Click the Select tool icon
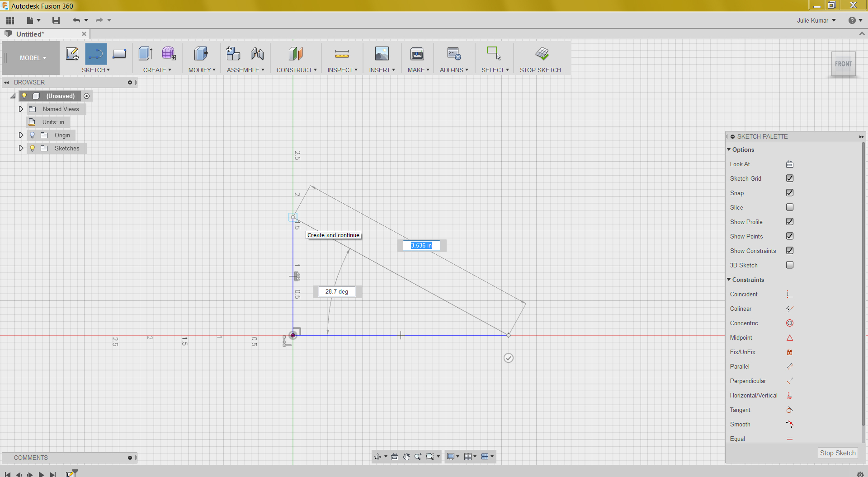868x477 pixels. coord(494,53)
